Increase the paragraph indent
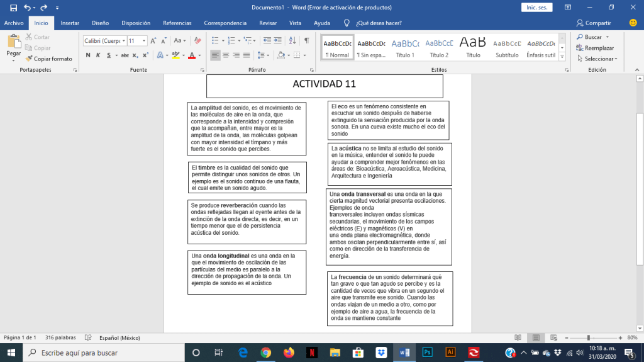The height and width of the screenshot is (362, 644). tap(279, 40)
